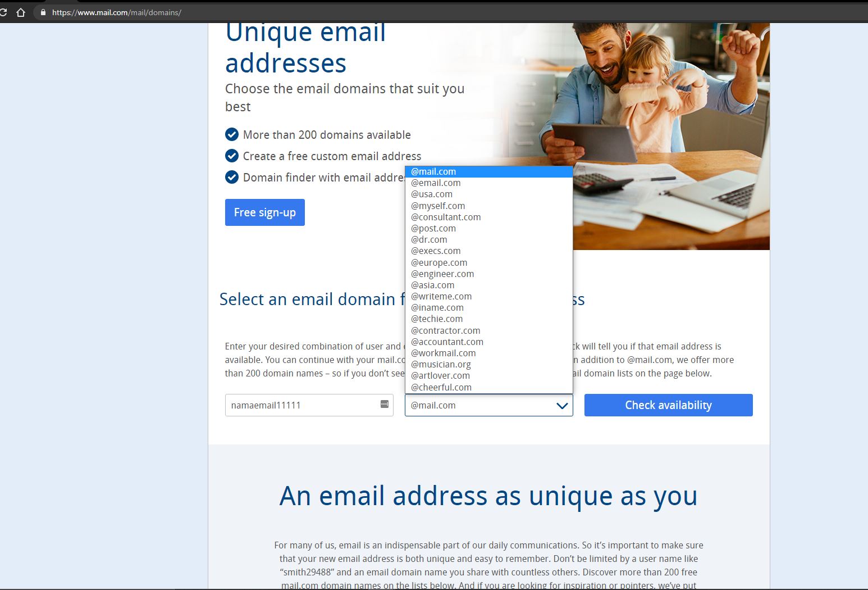This screenshot has width=868, height=590.
Task: Choose @contractor.com domain option
Action: [488, 330]
